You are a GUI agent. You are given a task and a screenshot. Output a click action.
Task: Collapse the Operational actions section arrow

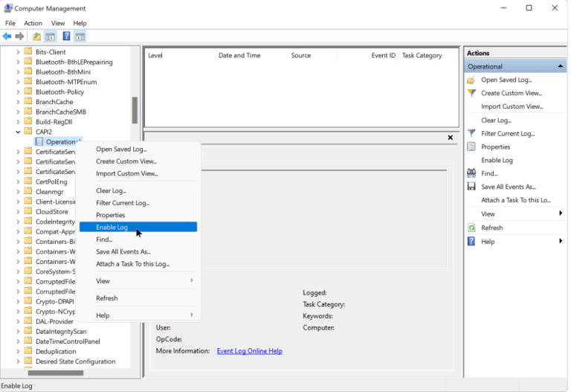[x=561, y=66]
